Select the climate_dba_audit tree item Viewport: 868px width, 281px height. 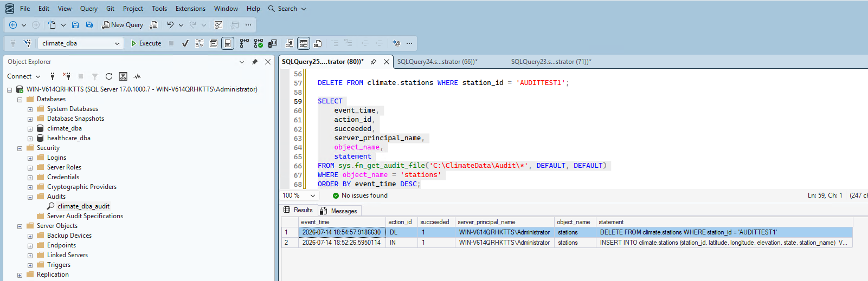click(x=83, y=206)
